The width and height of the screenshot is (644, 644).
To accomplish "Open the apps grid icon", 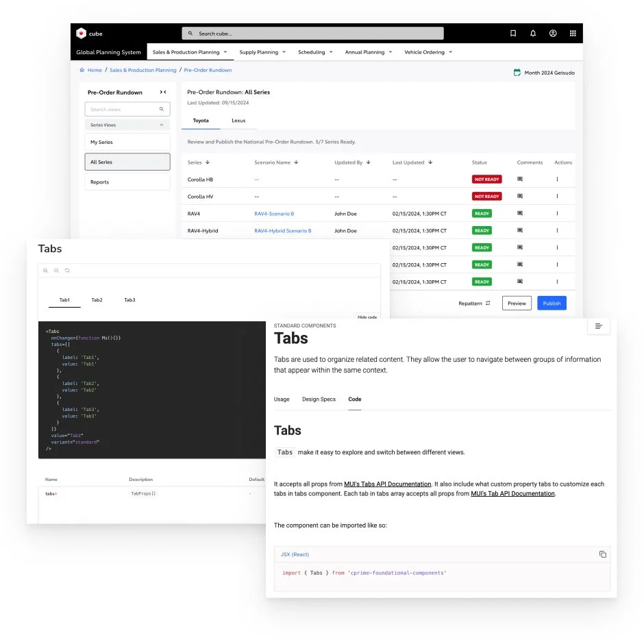I will 573,34.
